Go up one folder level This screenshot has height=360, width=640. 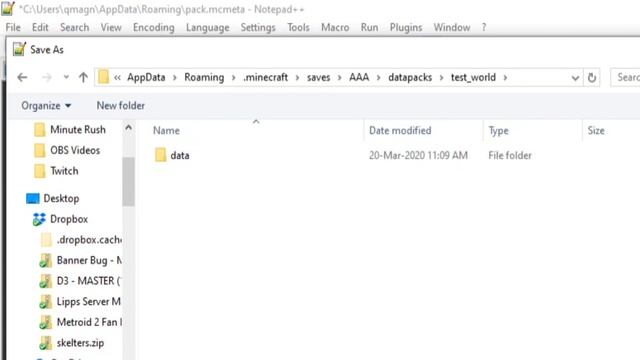(x=83, y=77)
